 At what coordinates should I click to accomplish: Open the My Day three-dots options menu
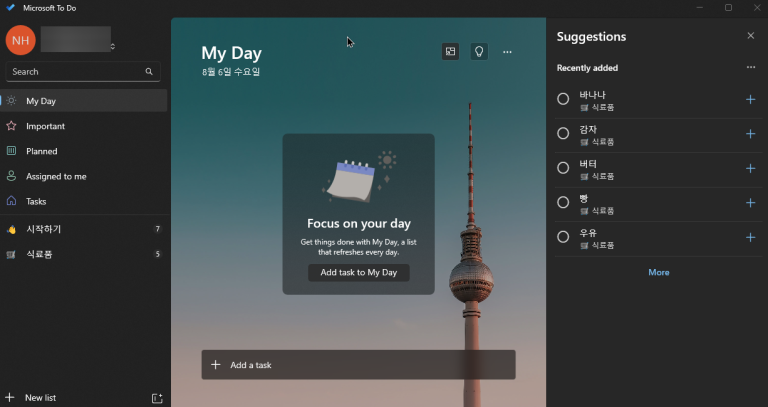(x=507, y=51)
